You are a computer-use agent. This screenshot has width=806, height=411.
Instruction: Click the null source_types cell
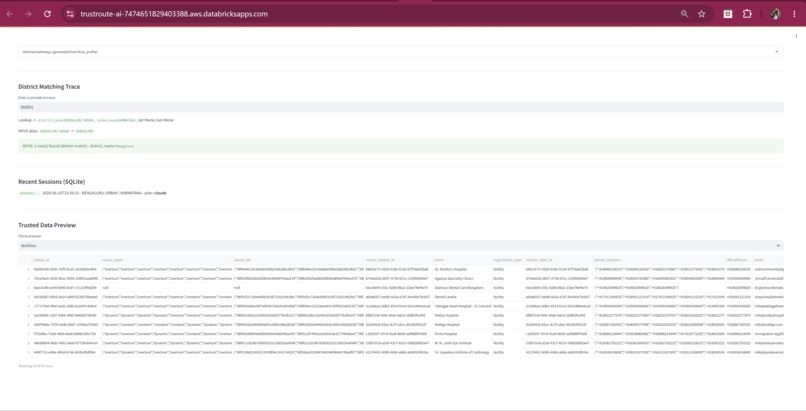pyautogui.click(x=167, y=288)
